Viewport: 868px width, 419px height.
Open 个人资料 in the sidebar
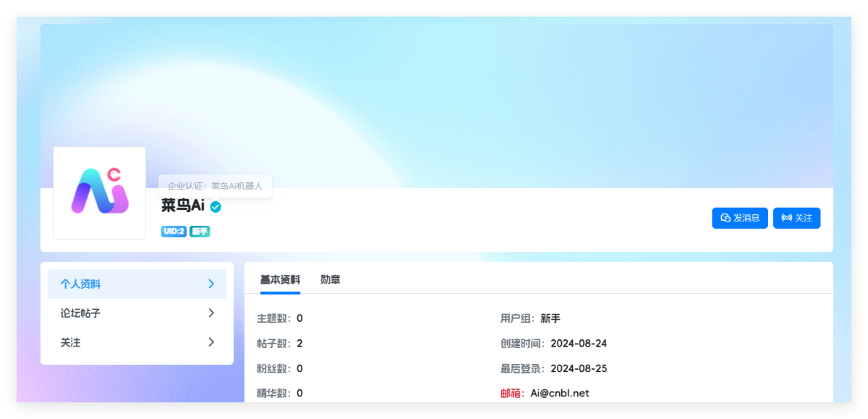[x=137, y=284]
